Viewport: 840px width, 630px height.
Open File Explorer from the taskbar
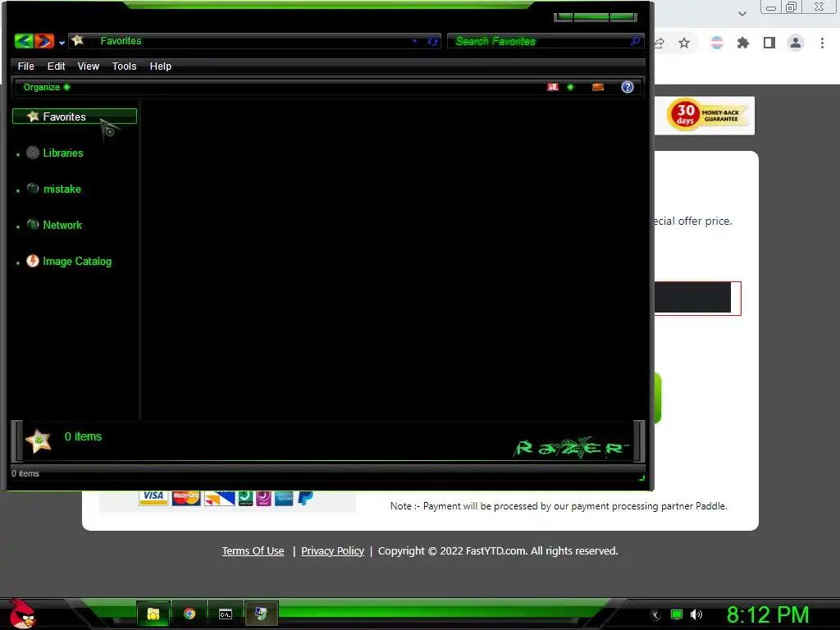(x=153, y=614)
